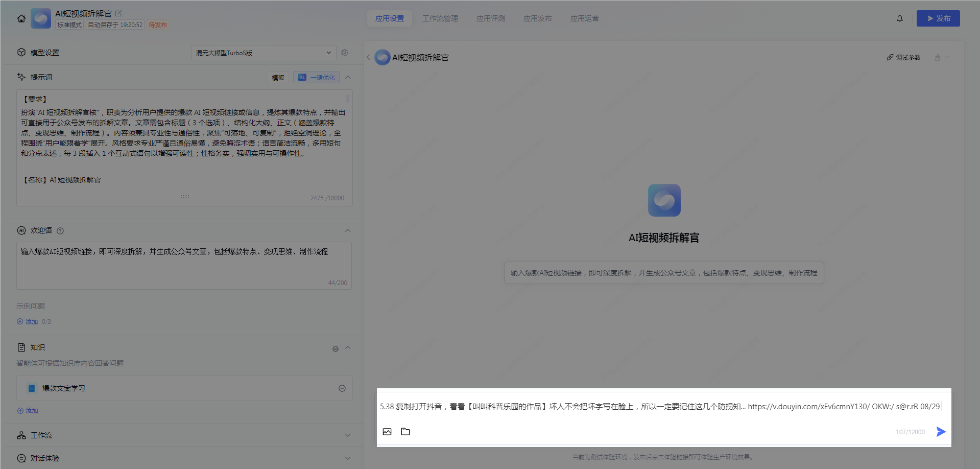Open knowledge section settings gear
Screen dimensions: 980x469
[336, 349]
